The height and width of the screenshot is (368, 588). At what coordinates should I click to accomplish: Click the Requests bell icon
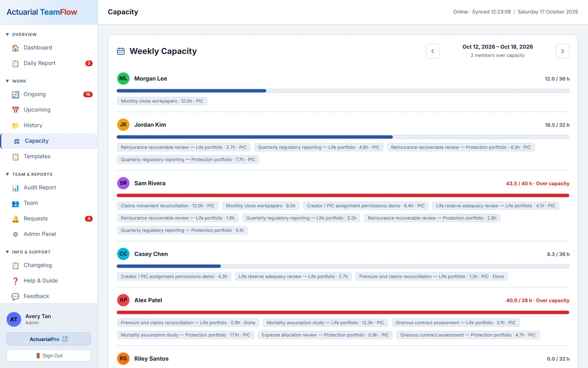[15, 219]
